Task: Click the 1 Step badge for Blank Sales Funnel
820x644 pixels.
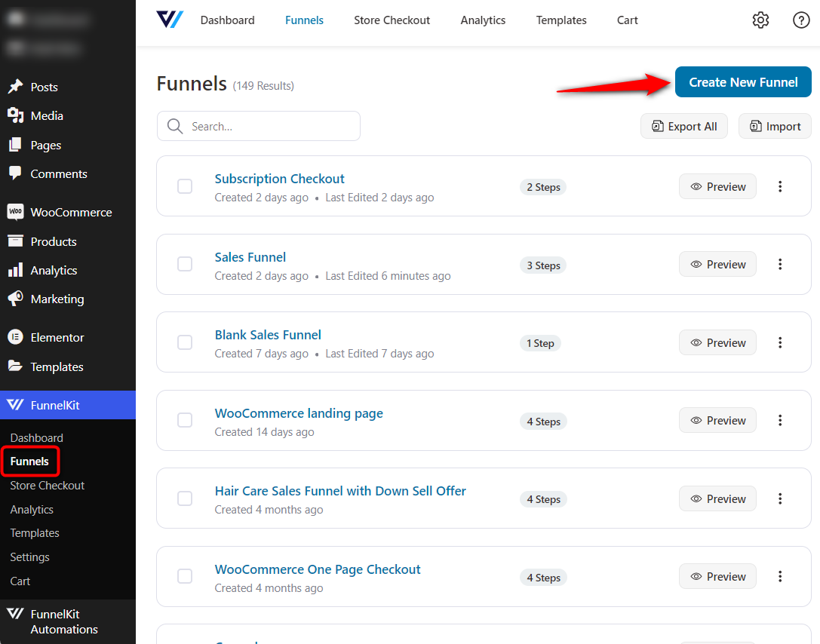Action: point(540,343)
